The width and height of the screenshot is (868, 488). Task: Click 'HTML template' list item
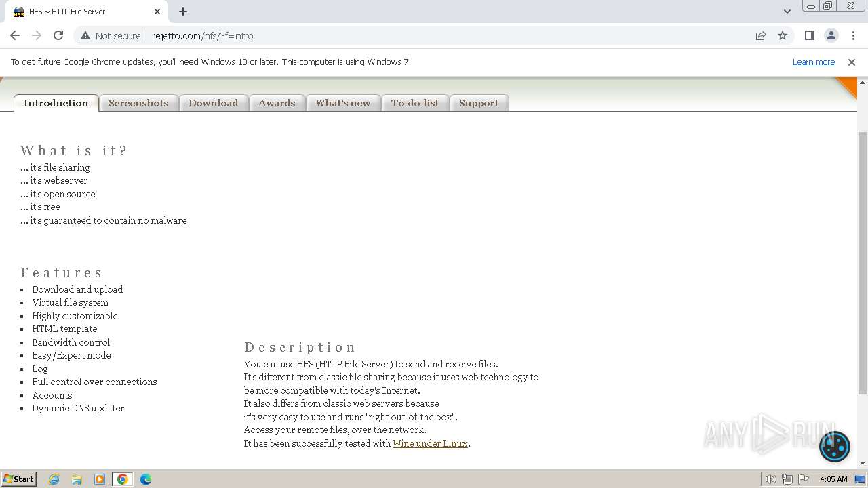64,329
